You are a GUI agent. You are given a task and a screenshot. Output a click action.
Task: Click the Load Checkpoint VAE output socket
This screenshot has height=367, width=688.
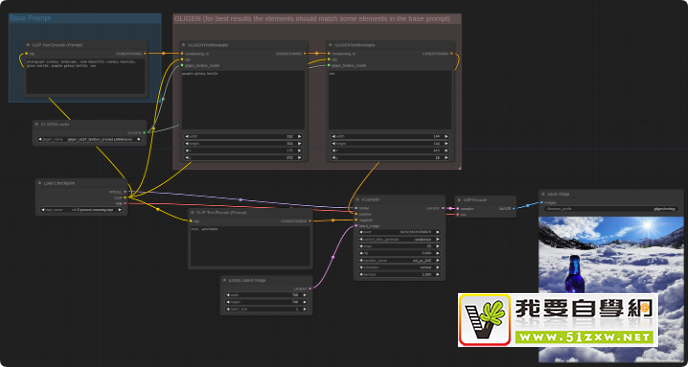[125, 203]
